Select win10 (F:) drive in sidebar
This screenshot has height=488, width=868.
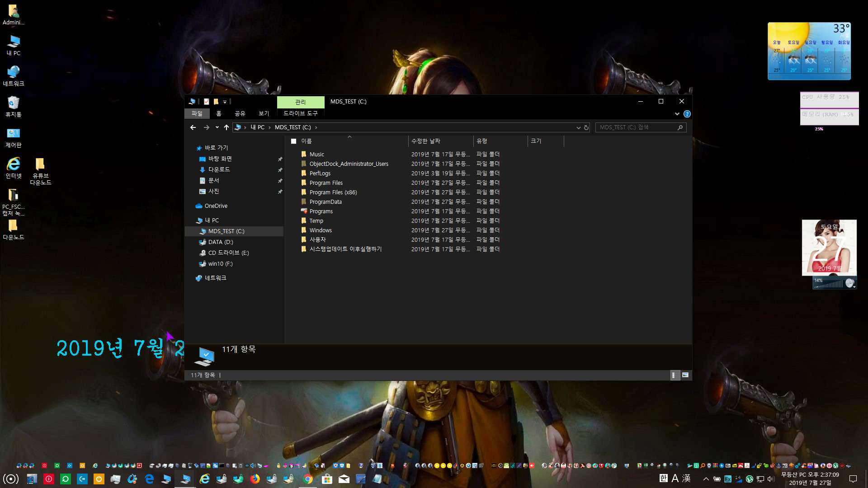click(x=220, y=263)
